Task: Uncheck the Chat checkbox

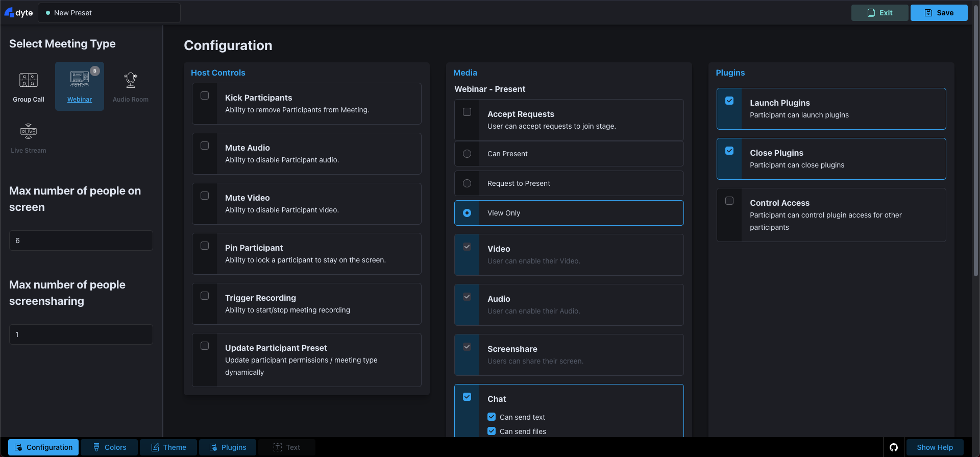Action: coord(467,397)
